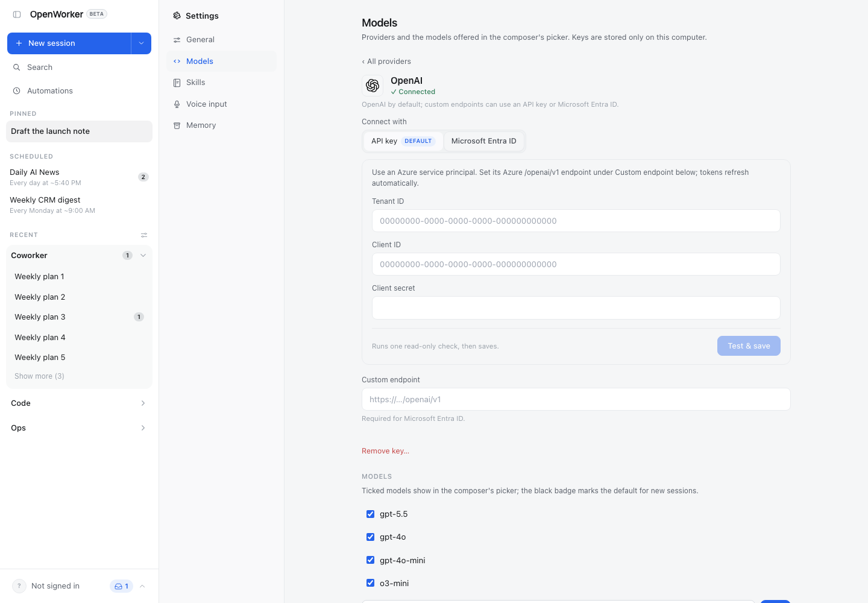The image size is (868, 603).
Task: Click the Tenant ID field
Action: (576, 221)
